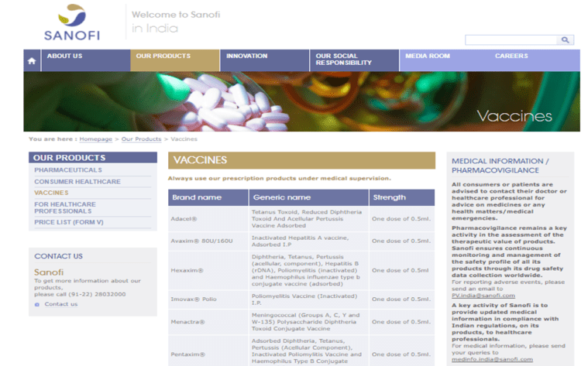Viewport: 588px width, 366px height.
Task: Select the Innovation menu item
Action: [246, 56]
